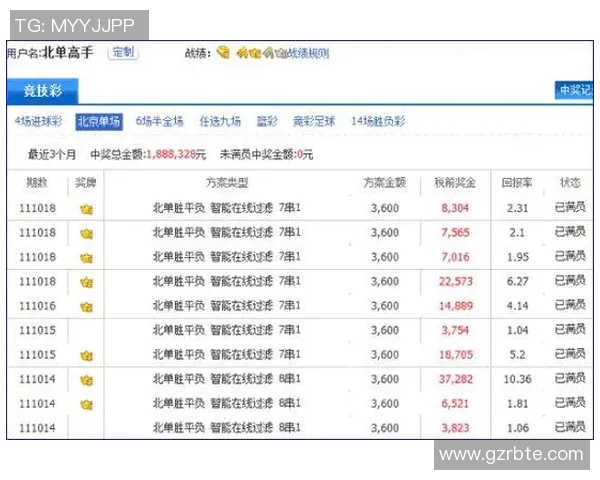Click the username 北单高手

point(67,52)
